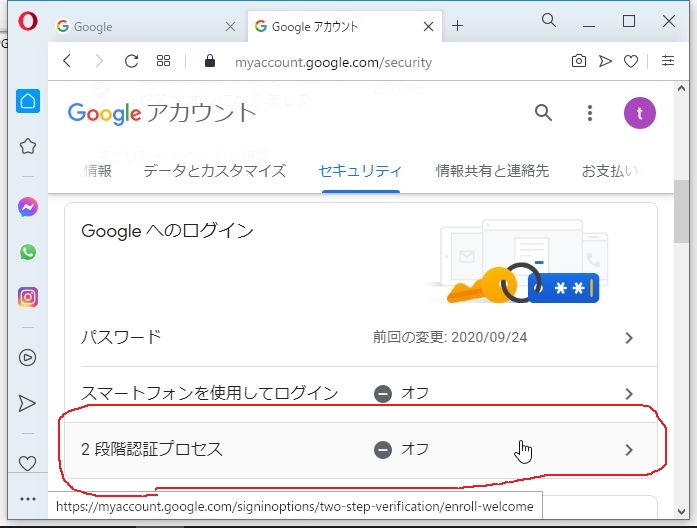
Task: Open the 情報 tab
Action: 98,171
